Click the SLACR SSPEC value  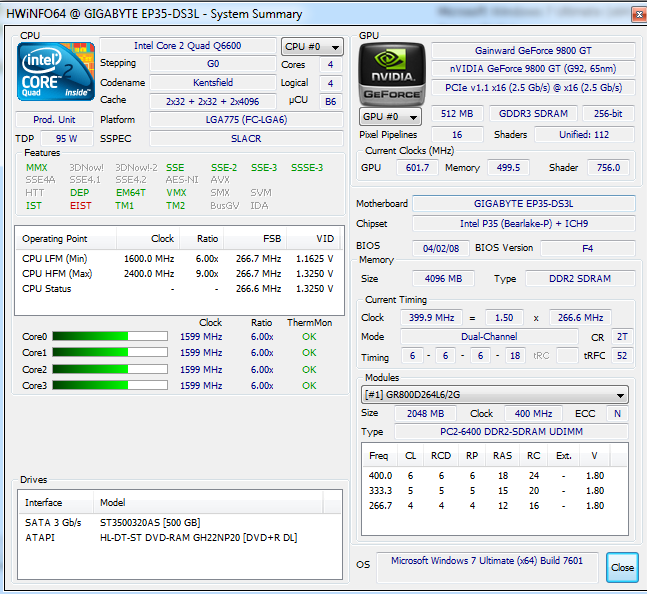(246, 139)
